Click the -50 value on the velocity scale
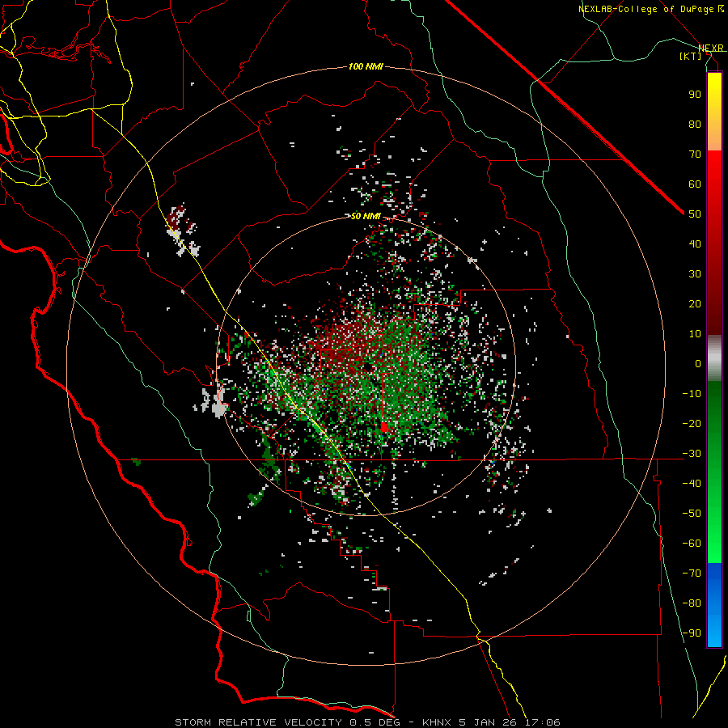The width and height of the screenshot is (728, 728). click(692, 514)
